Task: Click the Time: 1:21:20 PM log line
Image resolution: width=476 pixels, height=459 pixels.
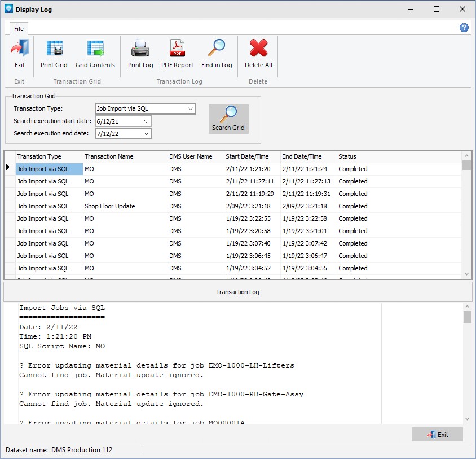Action: [55, 336]
